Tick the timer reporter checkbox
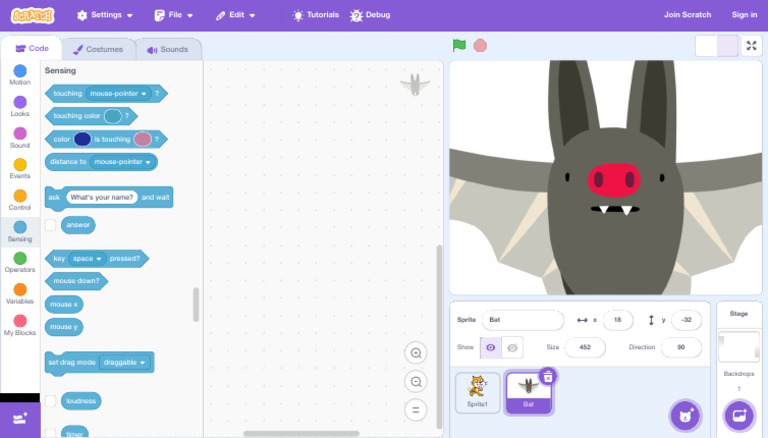This screenshot has width=768, height=438. coord(50,433)
